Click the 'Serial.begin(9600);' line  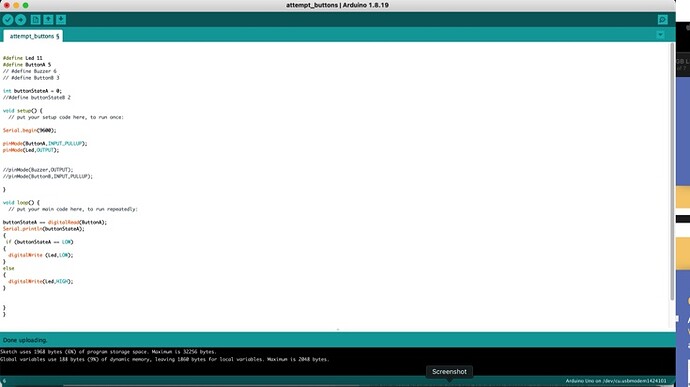29,130
